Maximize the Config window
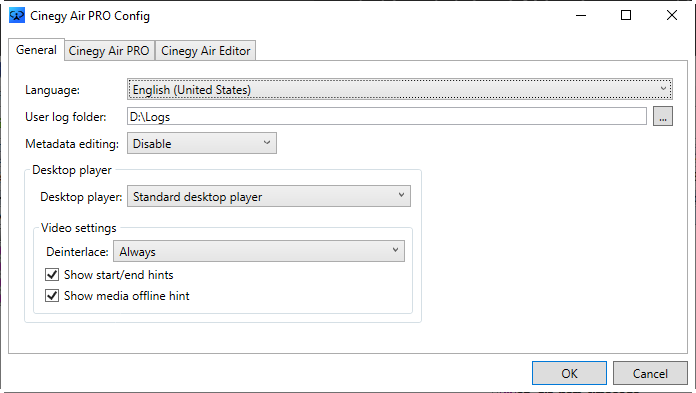 click(626, 16)
